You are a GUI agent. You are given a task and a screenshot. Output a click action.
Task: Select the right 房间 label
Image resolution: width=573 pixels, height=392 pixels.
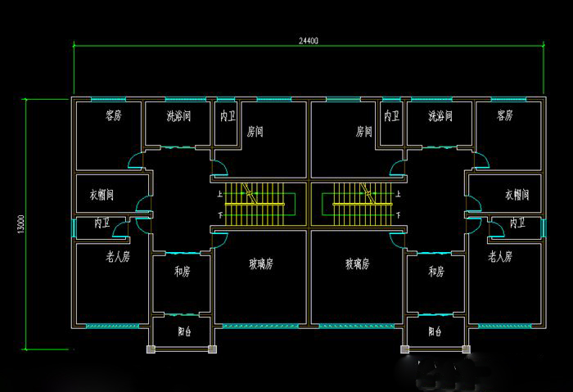(x=363, y=131)
